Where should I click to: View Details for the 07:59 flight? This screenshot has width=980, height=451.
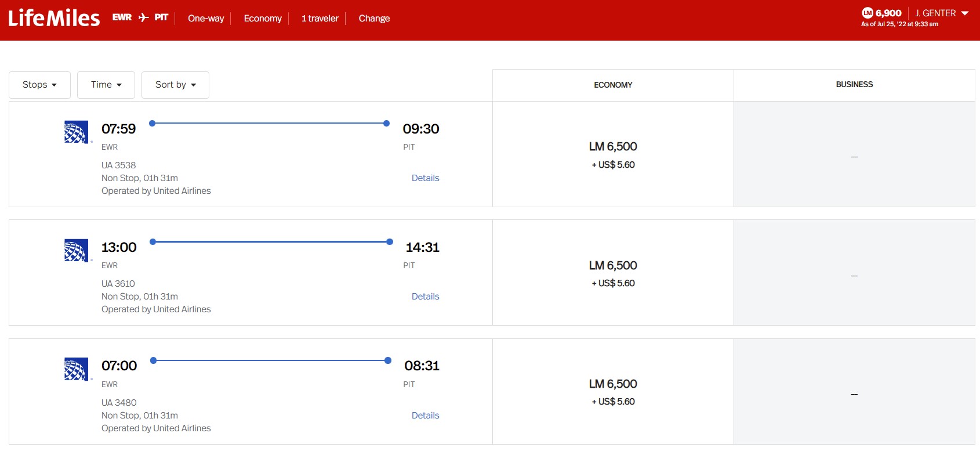click(x=425, y=178)
